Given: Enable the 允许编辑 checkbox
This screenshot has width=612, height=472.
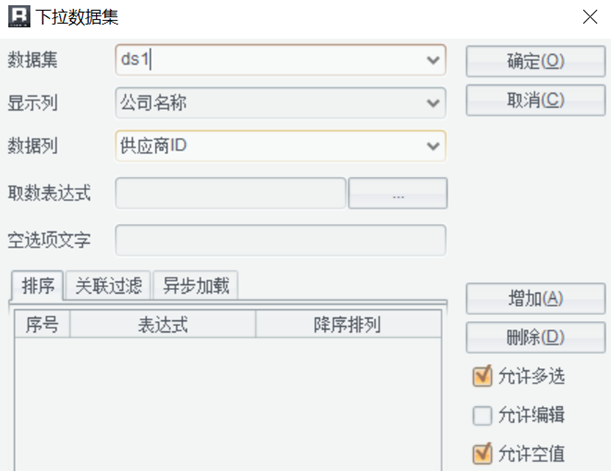Looking at the screenshot, I should tap(482, 415).
